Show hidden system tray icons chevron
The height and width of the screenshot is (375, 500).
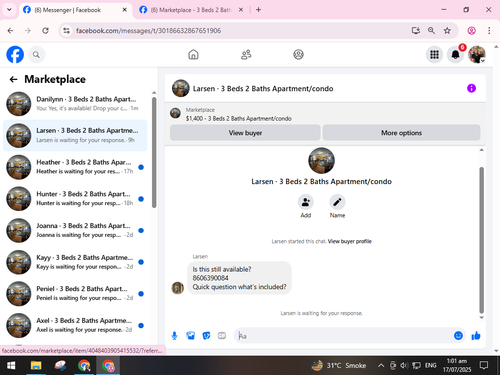pos(381,366)
